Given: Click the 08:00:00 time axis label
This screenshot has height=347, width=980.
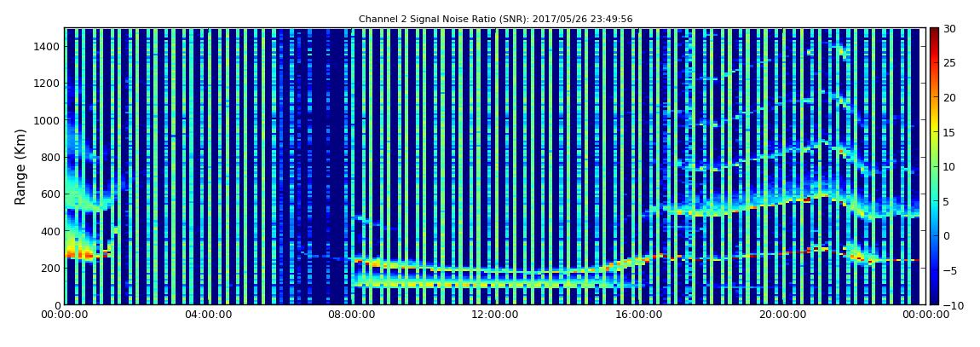Looking at the screenshot, I should 350,315.
